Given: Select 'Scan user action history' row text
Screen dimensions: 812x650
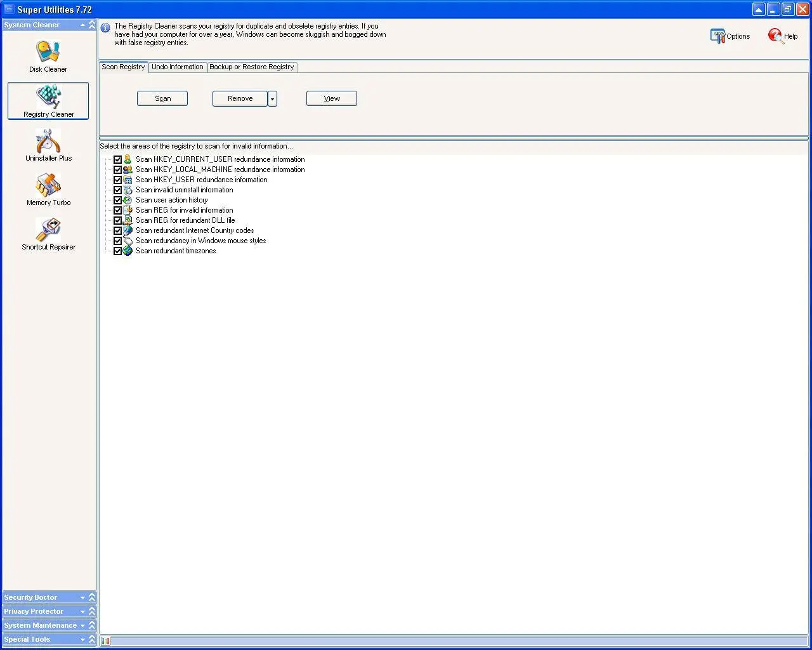Looking at the screenshot, I should pos(172,200).
